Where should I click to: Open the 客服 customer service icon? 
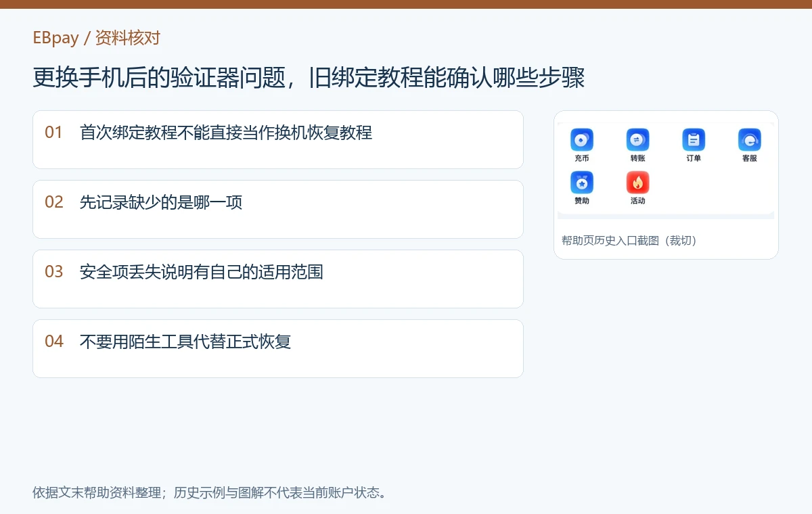coord(749,140)
